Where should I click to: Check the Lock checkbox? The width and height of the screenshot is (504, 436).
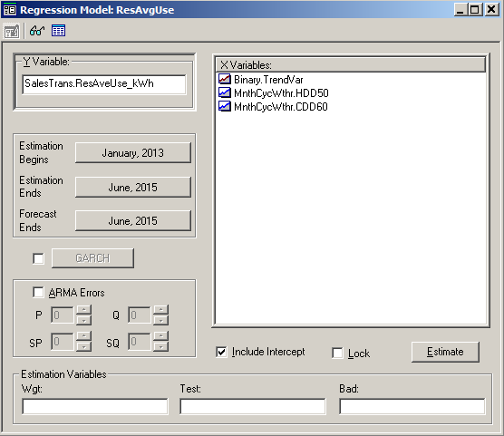(337, 353)
